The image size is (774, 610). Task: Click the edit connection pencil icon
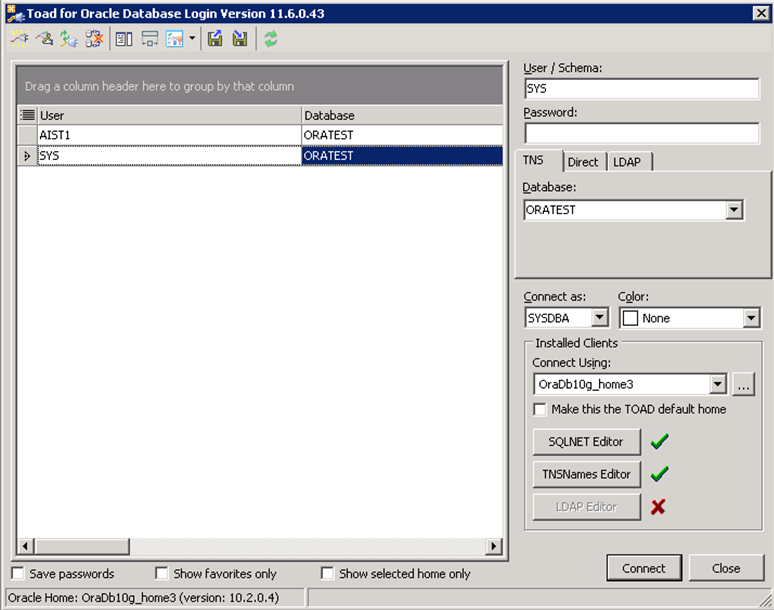[44, 39]
